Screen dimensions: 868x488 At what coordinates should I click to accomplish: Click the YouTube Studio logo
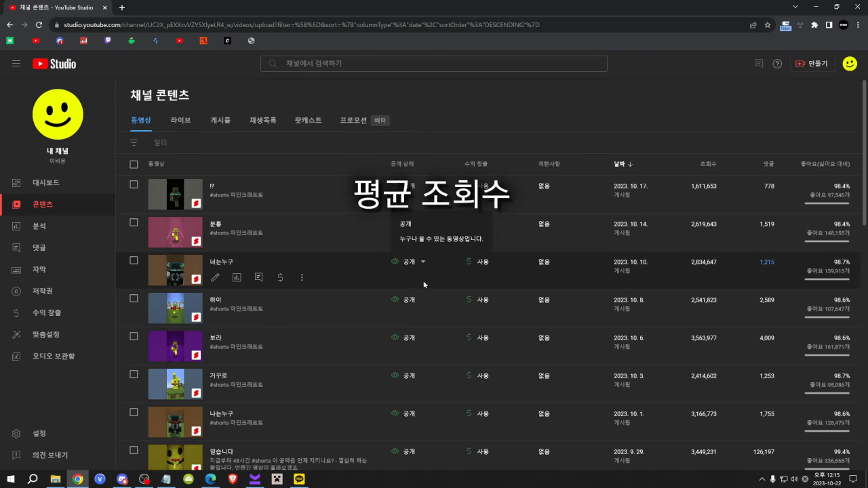(54, 64)
